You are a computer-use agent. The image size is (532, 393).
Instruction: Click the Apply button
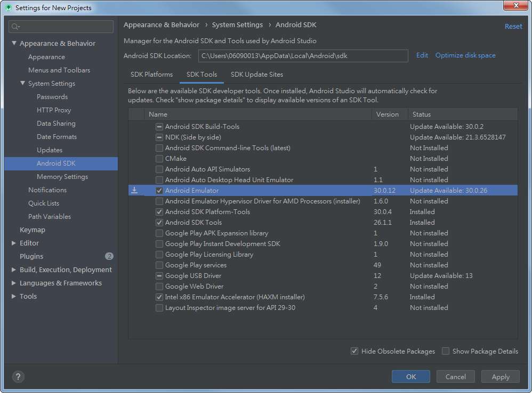point(501,376)
